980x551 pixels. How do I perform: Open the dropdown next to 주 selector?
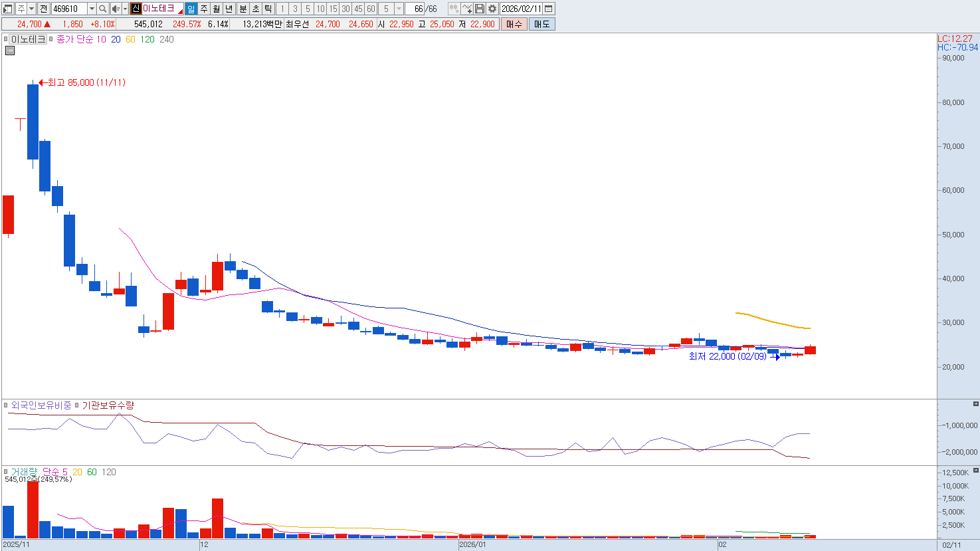pyautogui.click(x=31, y=9)
